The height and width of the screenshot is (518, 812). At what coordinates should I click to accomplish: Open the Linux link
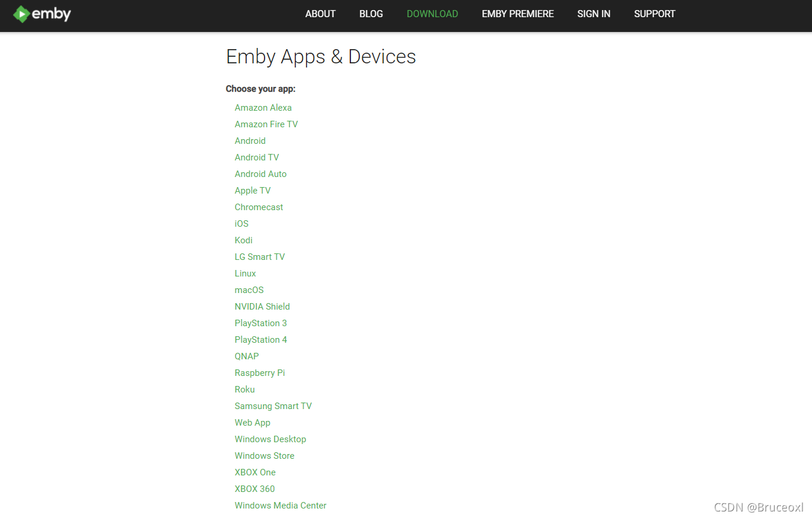(x=246, y=274)
